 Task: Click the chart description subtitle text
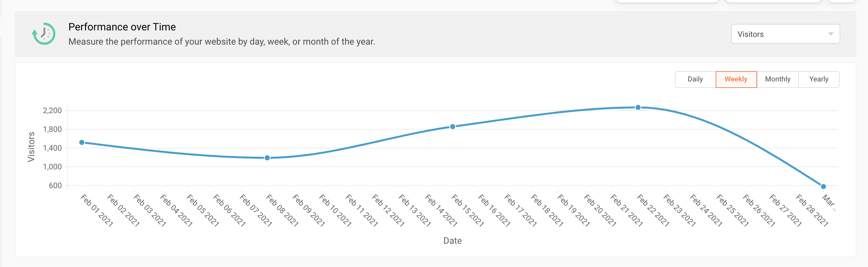tap(221, 41)
